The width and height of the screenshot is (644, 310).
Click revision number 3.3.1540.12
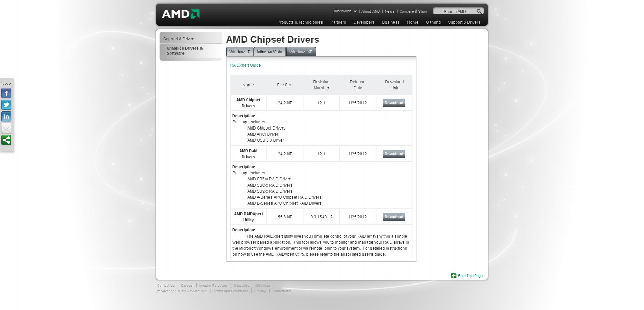[321, 217]
